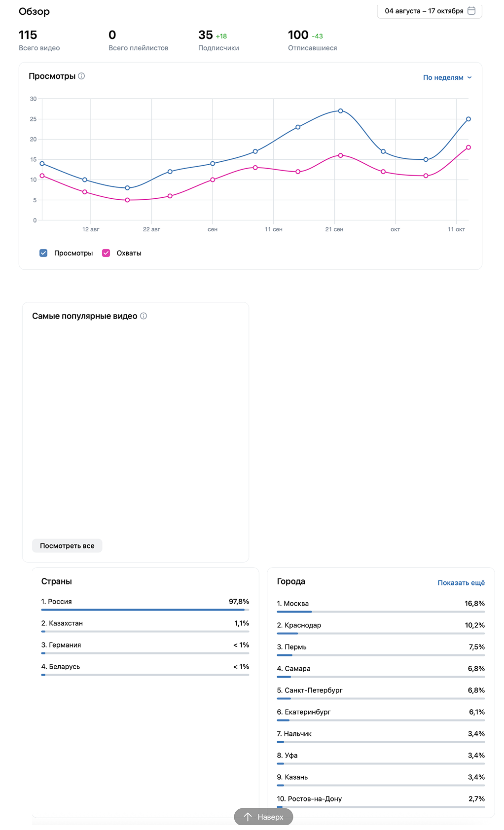Click the chevron next to По неделям
Viewport: 504px width, 830px height.
(469, 77)
